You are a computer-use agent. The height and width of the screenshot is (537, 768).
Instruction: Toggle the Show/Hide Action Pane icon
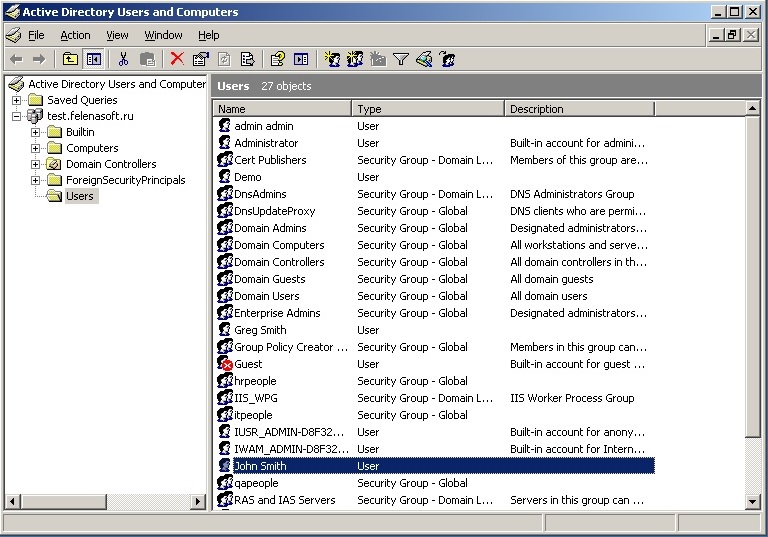(301, 60)
